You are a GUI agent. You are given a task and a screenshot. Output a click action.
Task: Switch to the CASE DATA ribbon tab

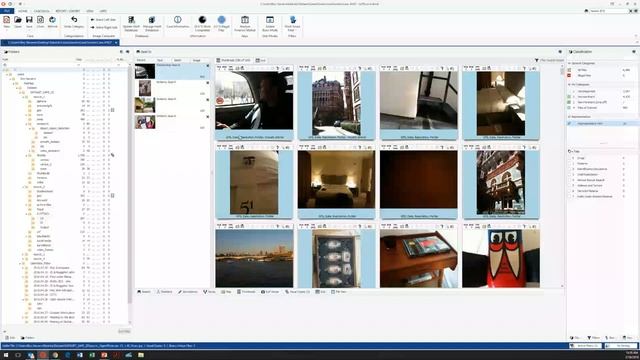[x=42, y=11]
